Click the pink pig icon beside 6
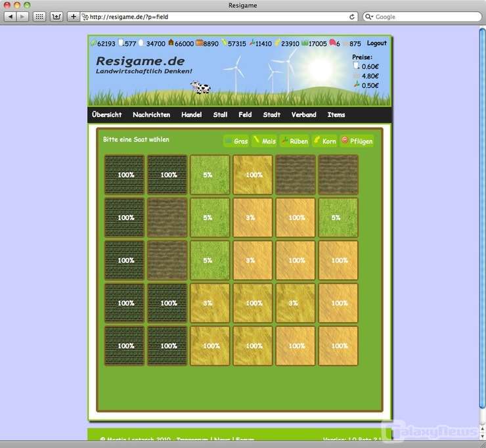This screenshot has width=486, height=448. (332, 43)
